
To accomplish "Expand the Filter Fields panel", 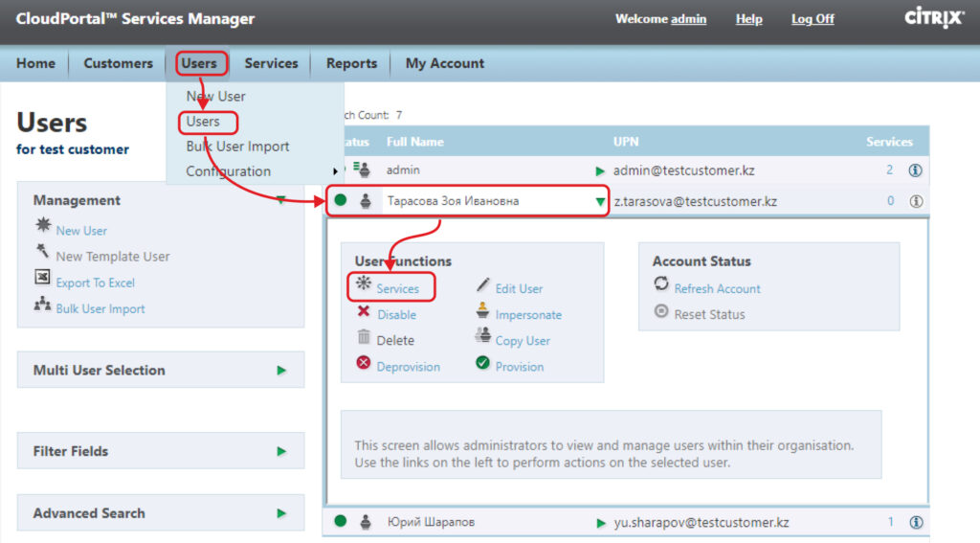I will click(281, 451).
